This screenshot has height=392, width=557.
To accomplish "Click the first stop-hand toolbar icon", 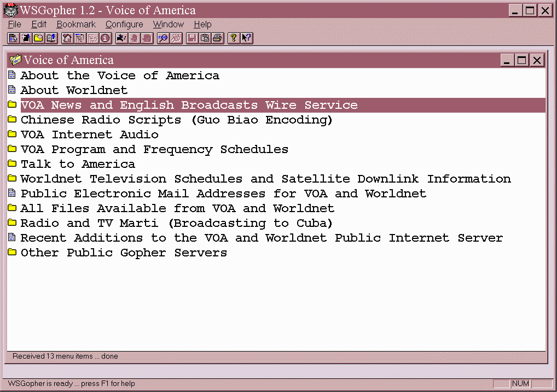I will [135, 38].
